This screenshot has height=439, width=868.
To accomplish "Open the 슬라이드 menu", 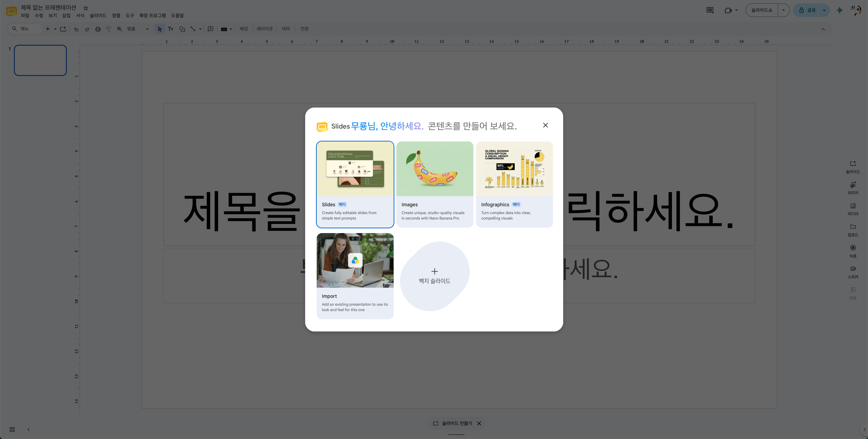I will (98, 16).
